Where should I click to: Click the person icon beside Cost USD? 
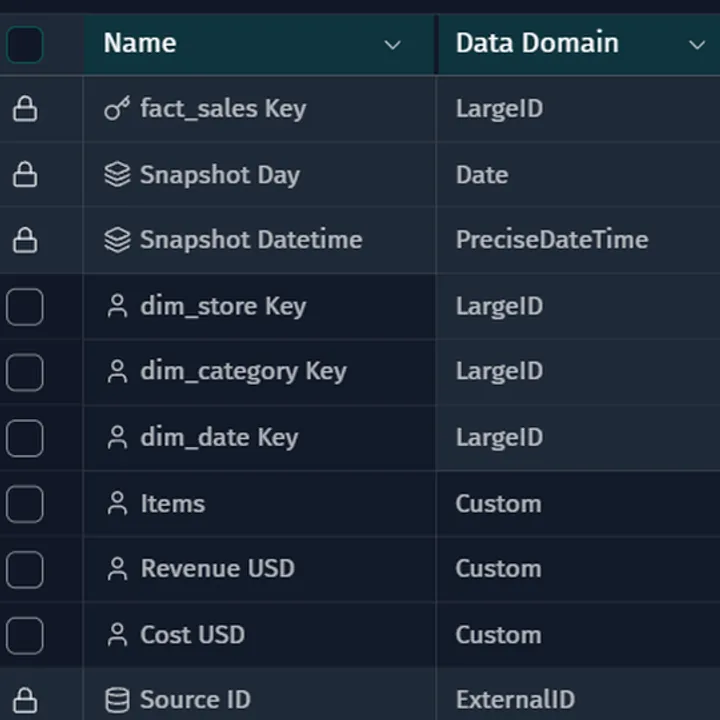coord(117,635)
